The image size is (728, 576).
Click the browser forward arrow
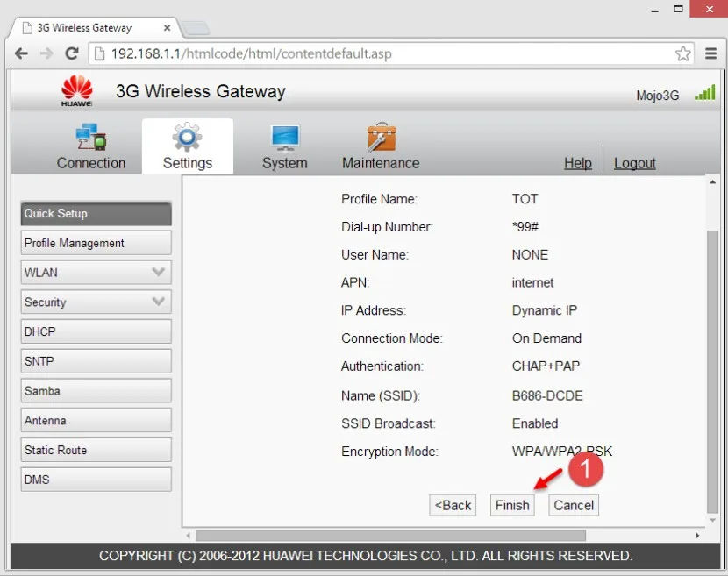[46, 53]
